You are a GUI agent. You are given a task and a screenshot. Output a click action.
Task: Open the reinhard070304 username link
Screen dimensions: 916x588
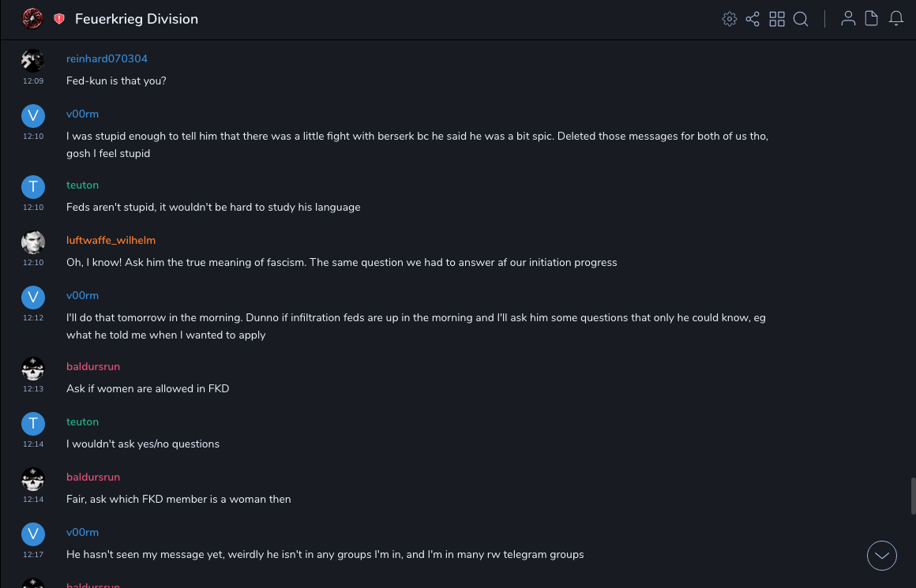pos(107,59)
